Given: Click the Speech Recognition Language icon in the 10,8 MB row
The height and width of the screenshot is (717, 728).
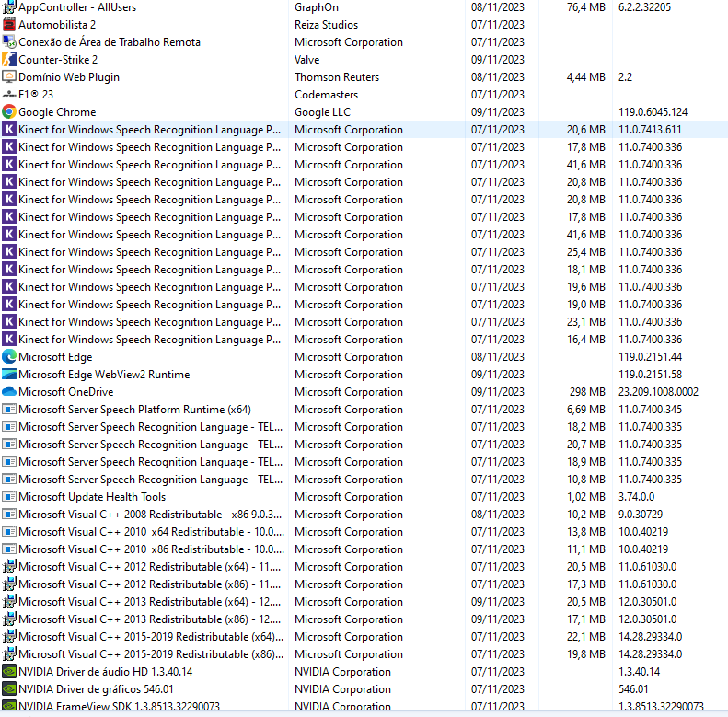Looking at the screenshot, I should [x=9, y=480].
